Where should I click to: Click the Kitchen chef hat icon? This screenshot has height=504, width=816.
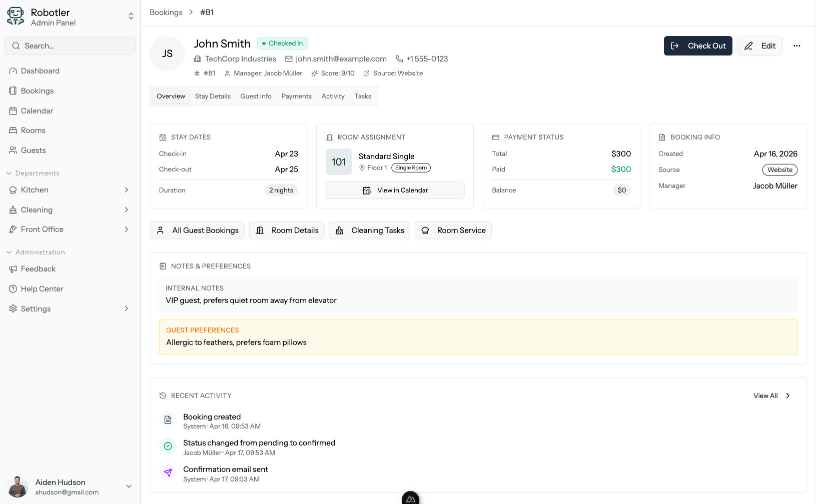[x=13, y=190]
